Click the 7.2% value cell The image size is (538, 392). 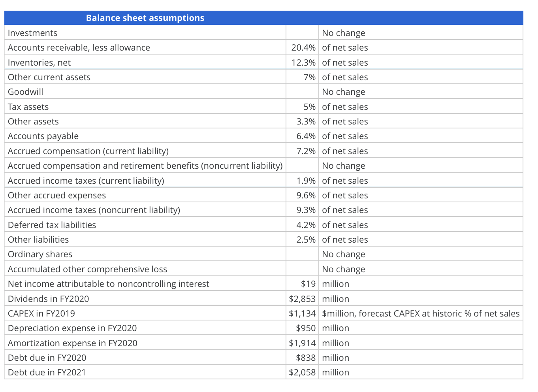tap(303, 151)
